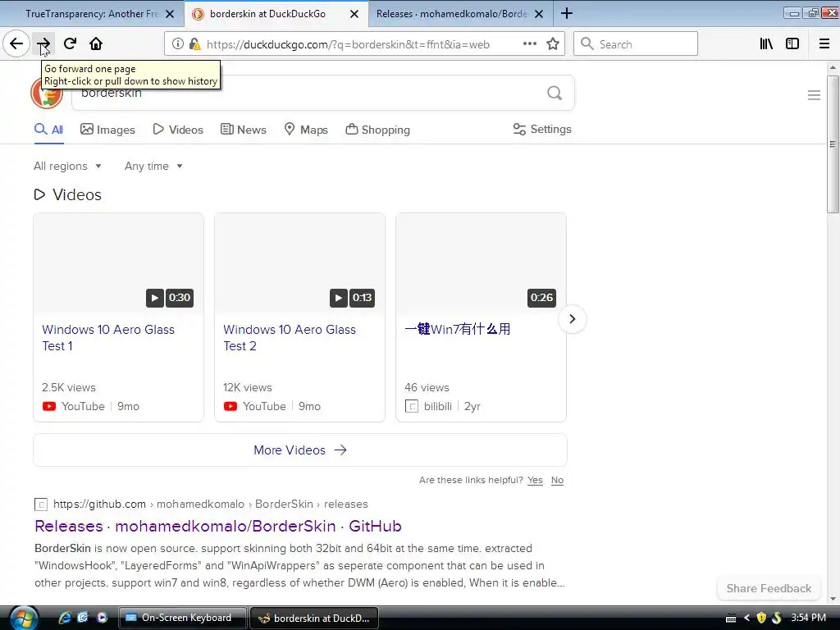Select the Videos search tab
The width and height of the screenshot is (840, 630).
click(178, 130)
